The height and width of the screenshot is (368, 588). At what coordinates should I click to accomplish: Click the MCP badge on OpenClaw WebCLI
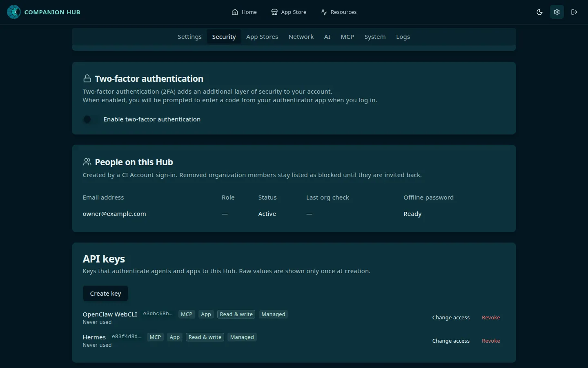point(187,314)
